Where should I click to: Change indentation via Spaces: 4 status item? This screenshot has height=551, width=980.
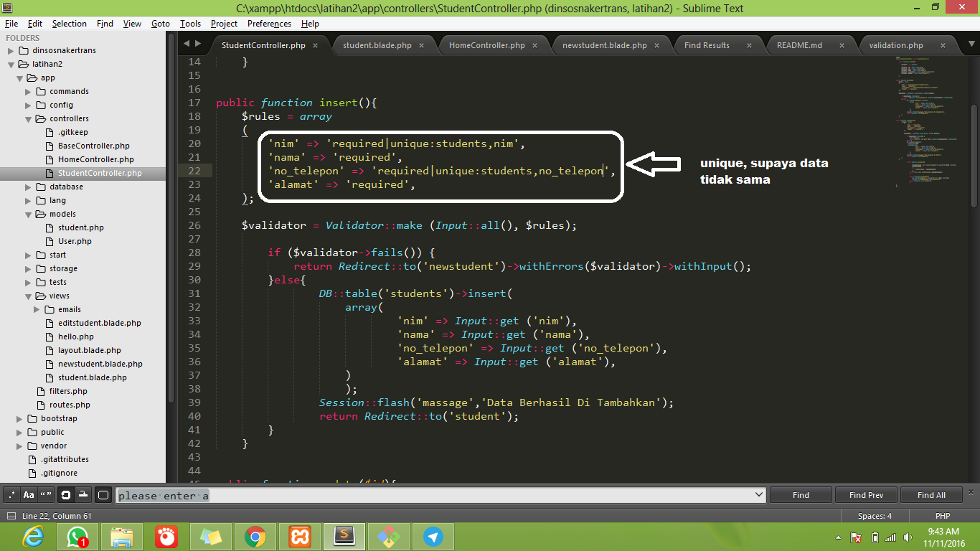[x=875, y=516]
